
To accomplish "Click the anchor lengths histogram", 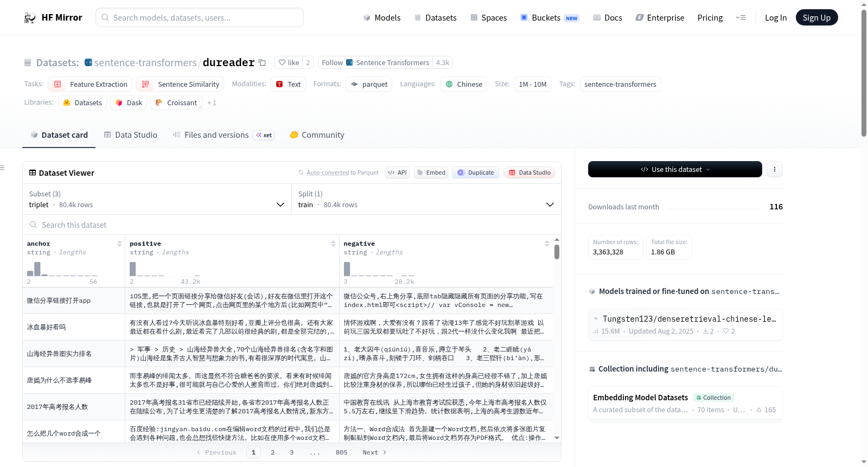I will [62, 269].
